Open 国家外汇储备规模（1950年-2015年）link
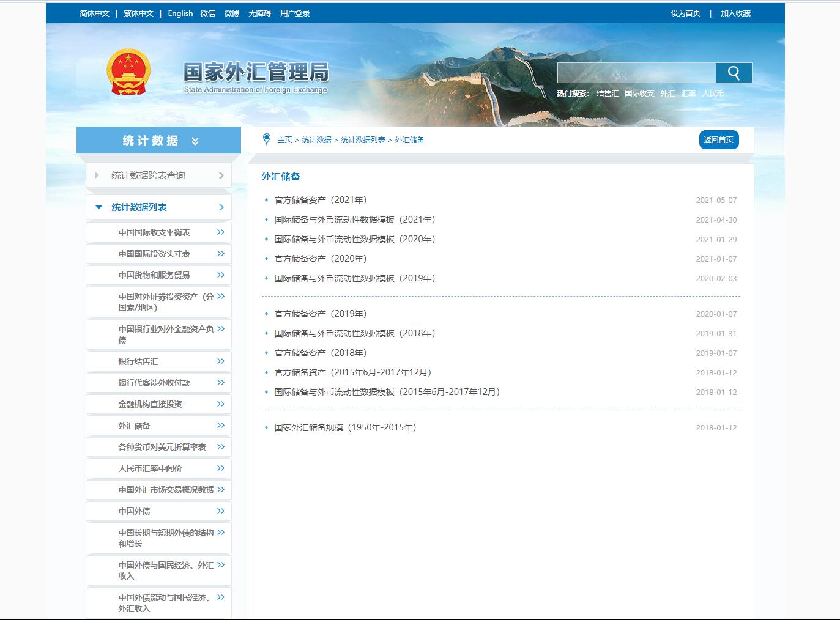This screenshot has height=620, width=840. point(345,427)
